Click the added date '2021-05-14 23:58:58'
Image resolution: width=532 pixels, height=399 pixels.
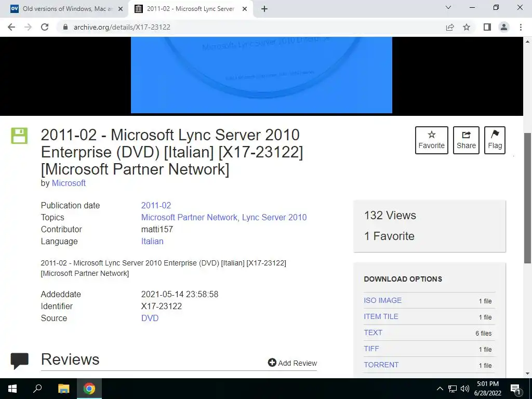pos(180,294)
